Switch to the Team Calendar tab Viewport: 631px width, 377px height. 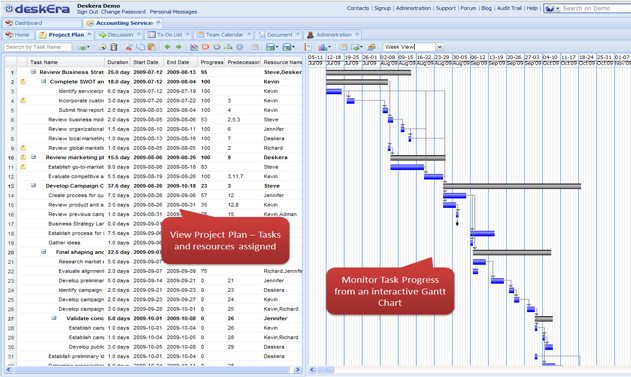point(224,35)
